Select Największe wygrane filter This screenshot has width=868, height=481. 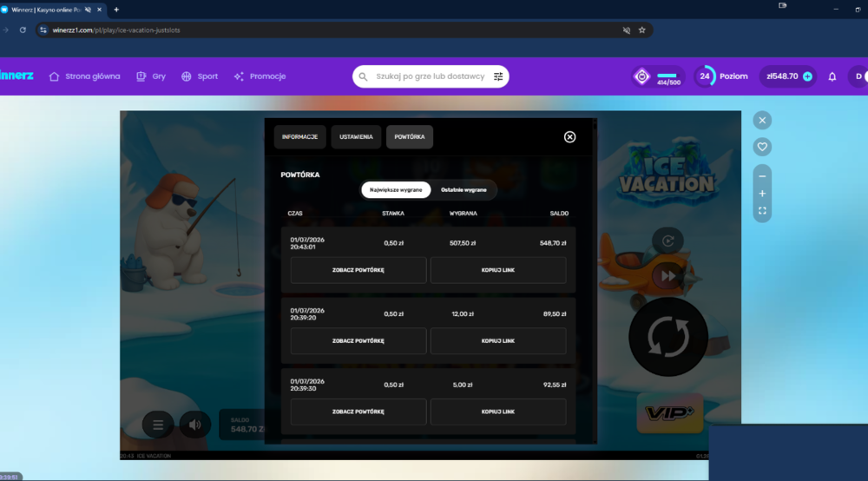click(x=396, y=190)
